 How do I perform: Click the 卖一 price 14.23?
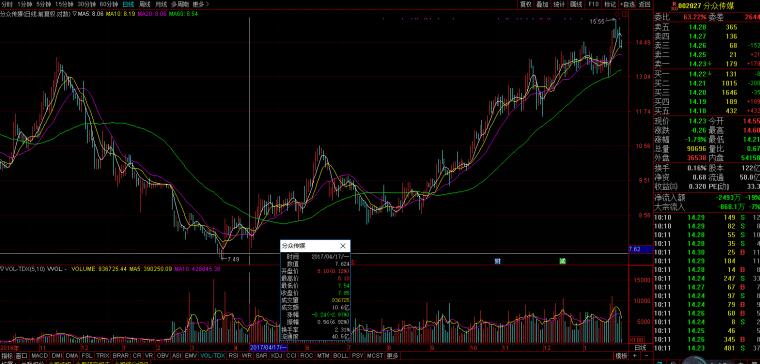click(x=697, y=63)
